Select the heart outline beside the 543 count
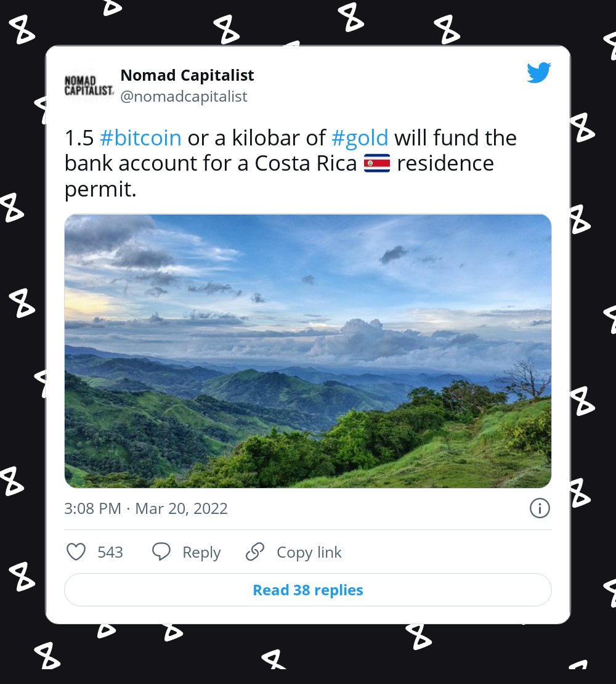 [x=76, y=552]
